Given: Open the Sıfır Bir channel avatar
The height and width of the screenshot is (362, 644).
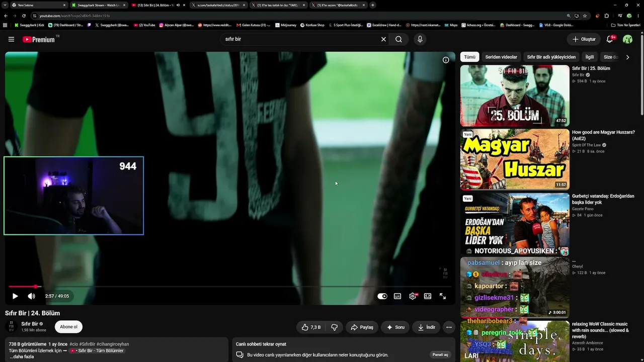Looking at the screenshot, I should pos(11,327).
